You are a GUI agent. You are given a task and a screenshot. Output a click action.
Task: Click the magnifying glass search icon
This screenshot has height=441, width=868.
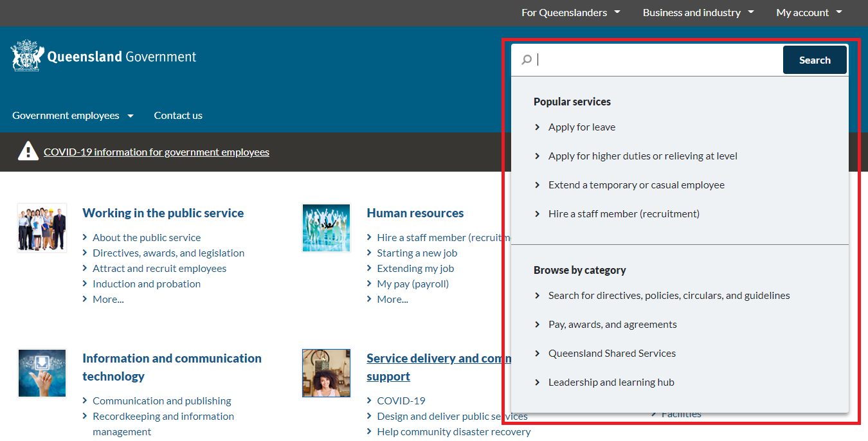click(x=527, y=59)
